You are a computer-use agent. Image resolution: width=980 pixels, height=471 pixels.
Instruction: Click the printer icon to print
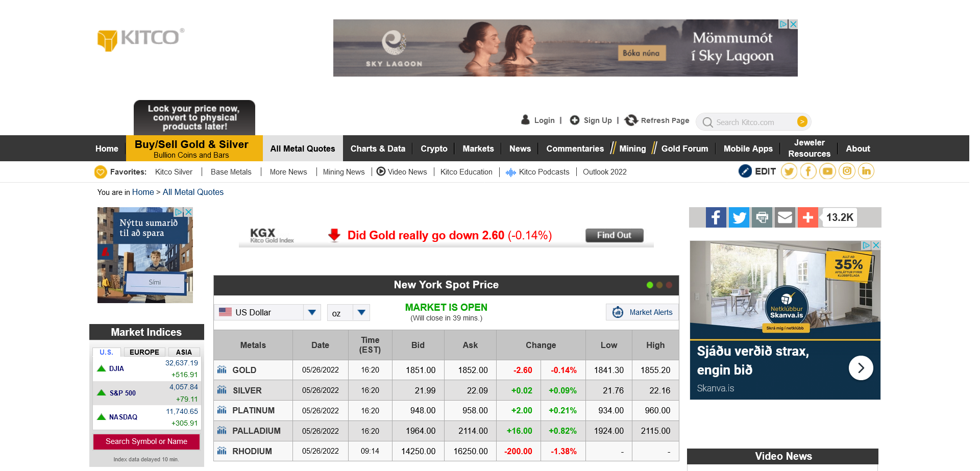pyautogui.click(x=762, y=217)
